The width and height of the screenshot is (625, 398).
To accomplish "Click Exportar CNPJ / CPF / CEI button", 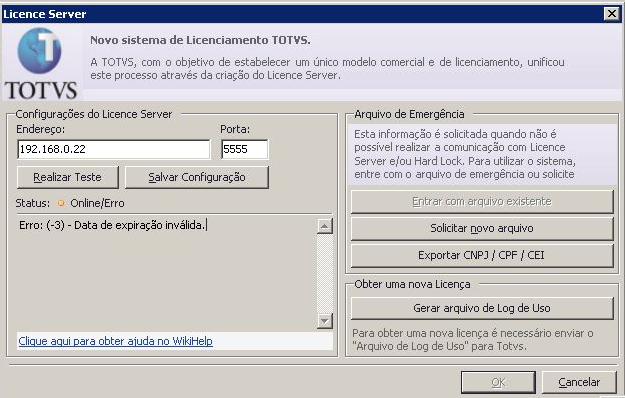I will pyautogui.click(x=482, y=255).
